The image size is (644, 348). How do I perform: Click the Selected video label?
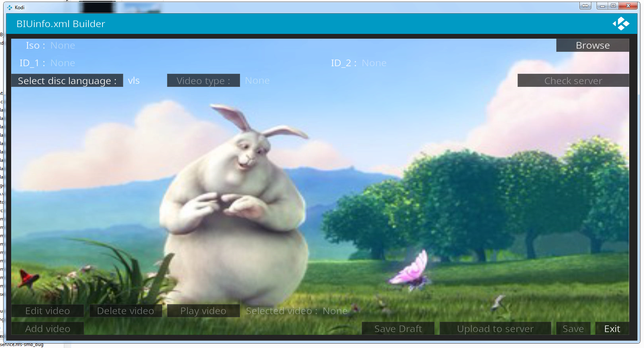tap(282, 311)
